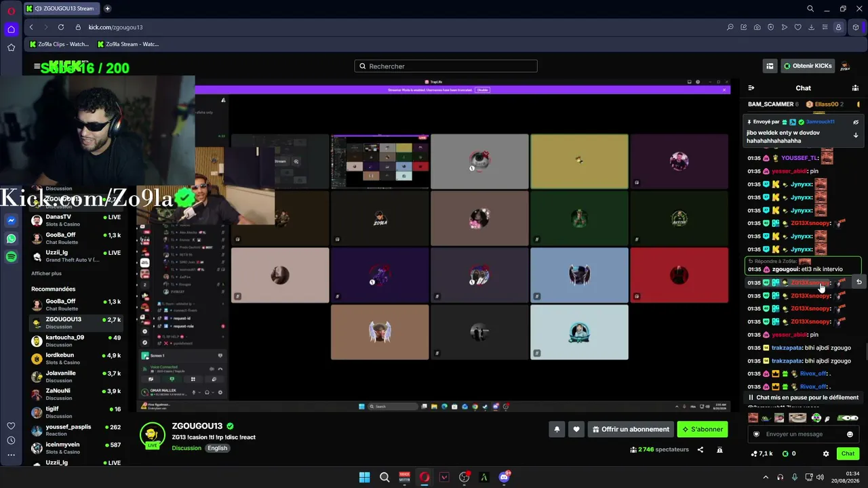Click the Obtenir KICKs button
868x488 pixels.
808,66
